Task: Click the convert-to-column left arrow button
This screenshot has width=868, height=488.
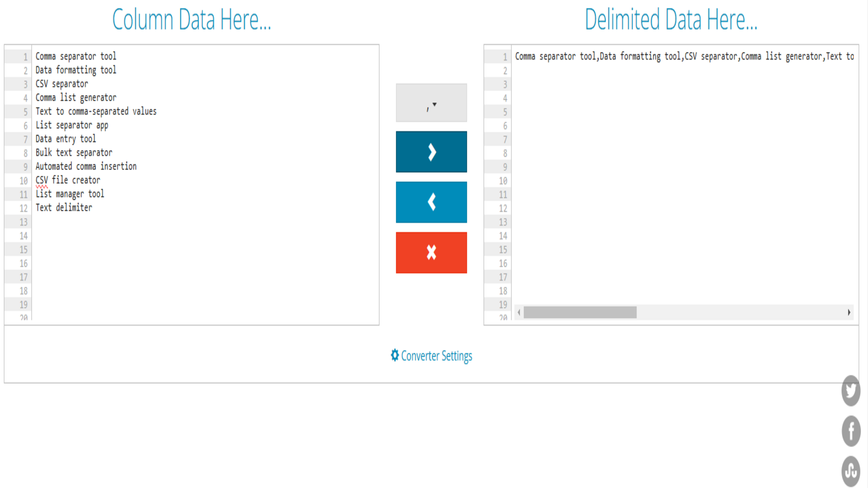Action: pos(431,202)
